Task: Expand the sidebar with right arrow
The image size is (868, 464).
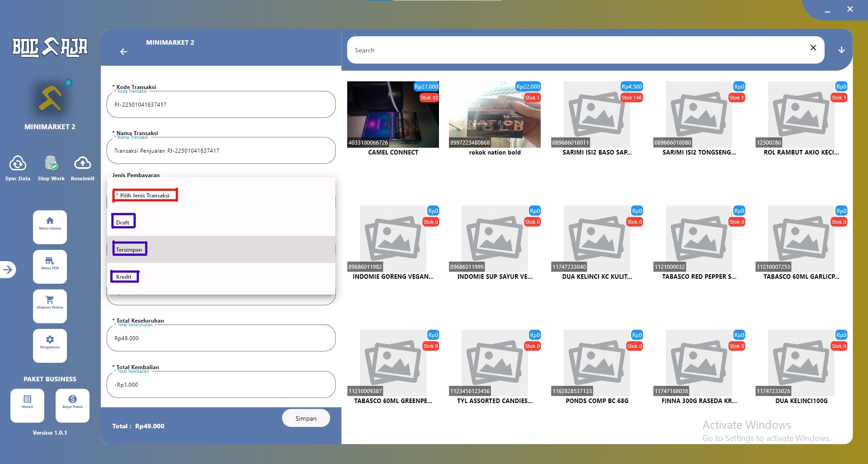Action: [8, 270]
